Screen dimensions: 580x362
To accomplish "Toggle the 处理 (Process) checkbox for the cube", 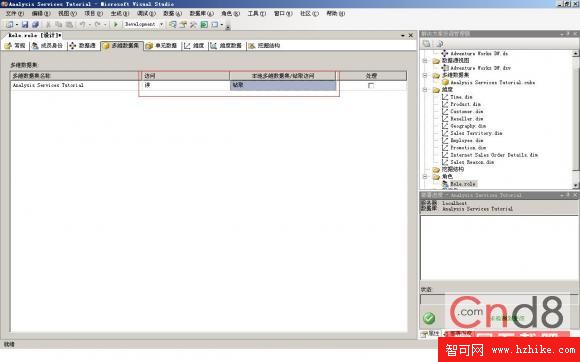I will click(371, 85).
